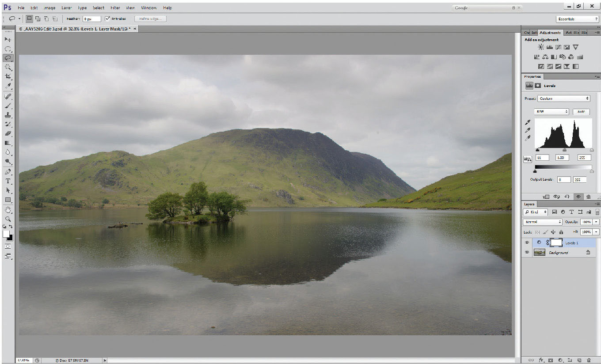Select the Magic Wand tool
The width and height of the screenshot is (601, 364).
8,68
